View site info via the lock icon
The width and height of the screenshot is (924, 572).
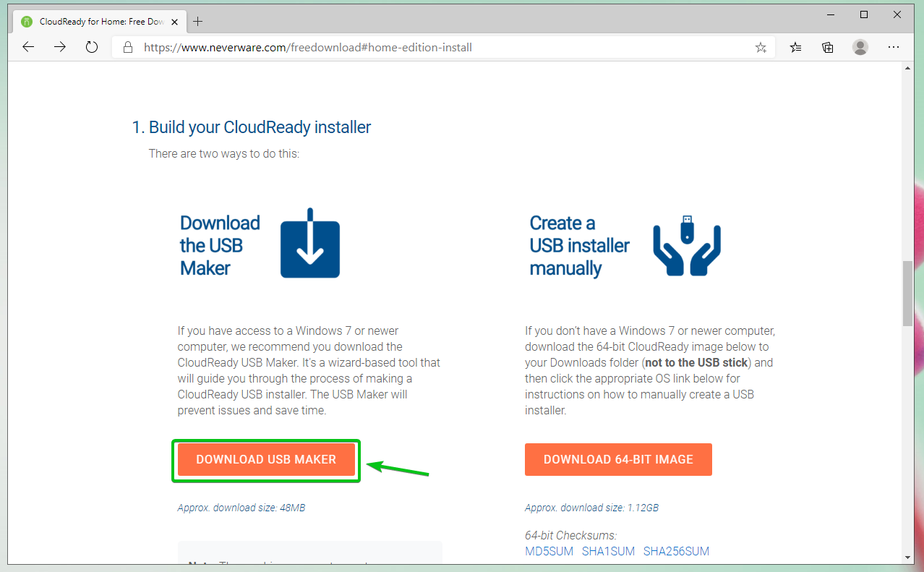tap(128, 47)
